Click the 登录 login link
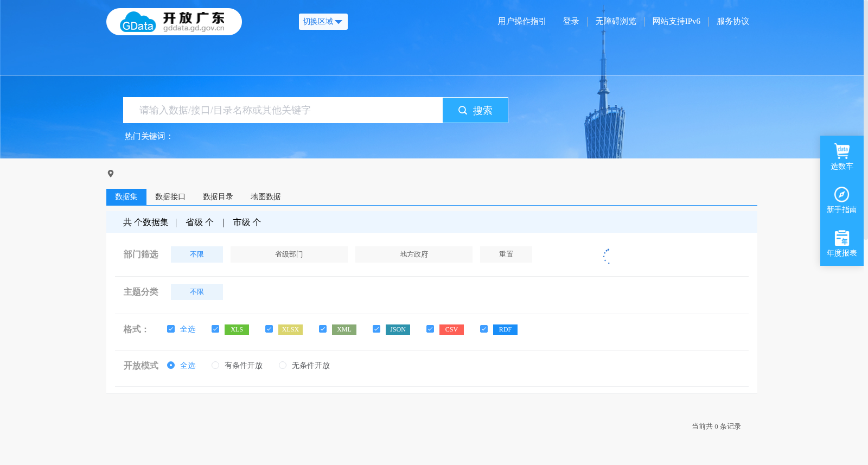The width and height of the screenshot is (868, 465). pos(571,21)
